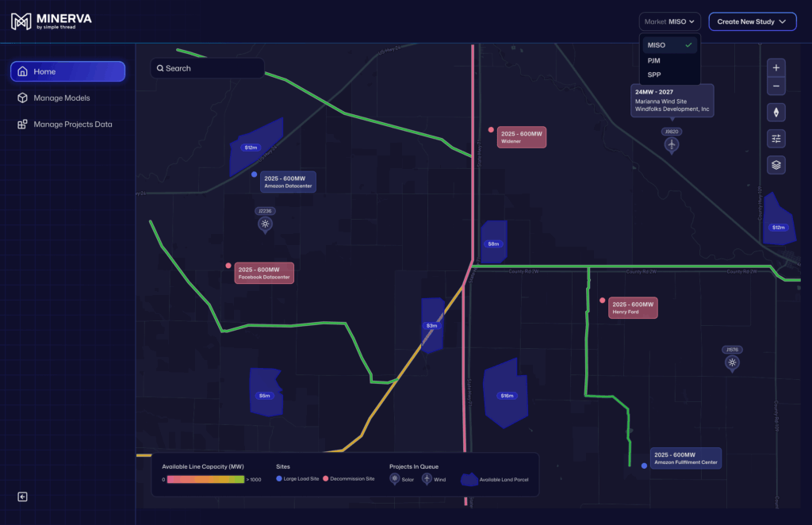Click the map Search field
The image size is (812, 525).
click(207, 68)
